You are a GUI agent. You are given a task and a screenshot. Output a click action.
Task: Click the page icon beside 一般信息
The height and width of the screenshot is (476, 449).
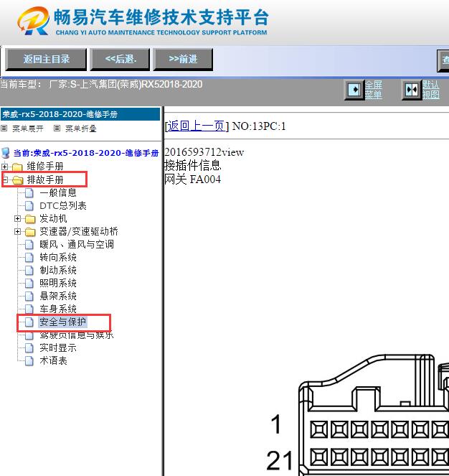click(29, 192)
